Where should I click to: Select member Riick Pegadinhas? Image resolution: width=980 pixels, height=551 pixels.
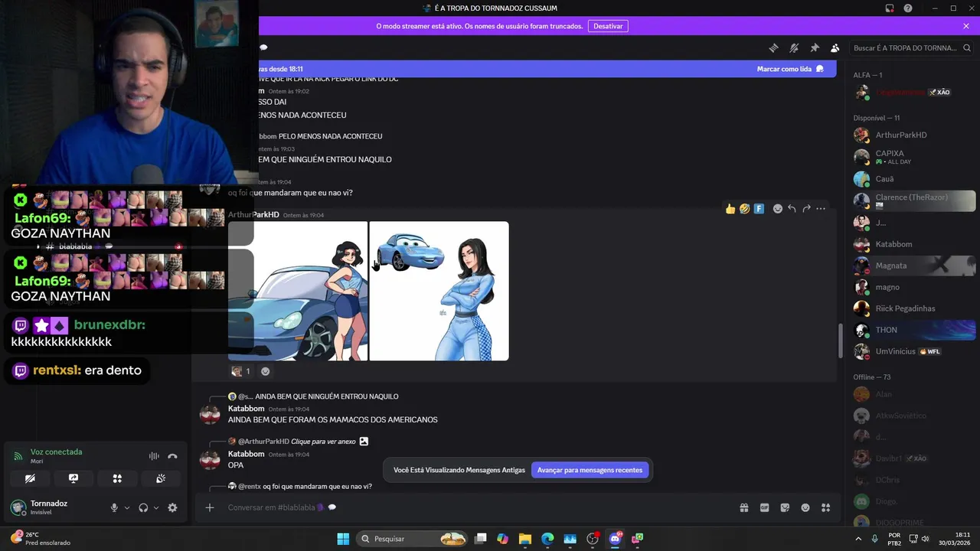pyautogui.click(x=913, y=308)
